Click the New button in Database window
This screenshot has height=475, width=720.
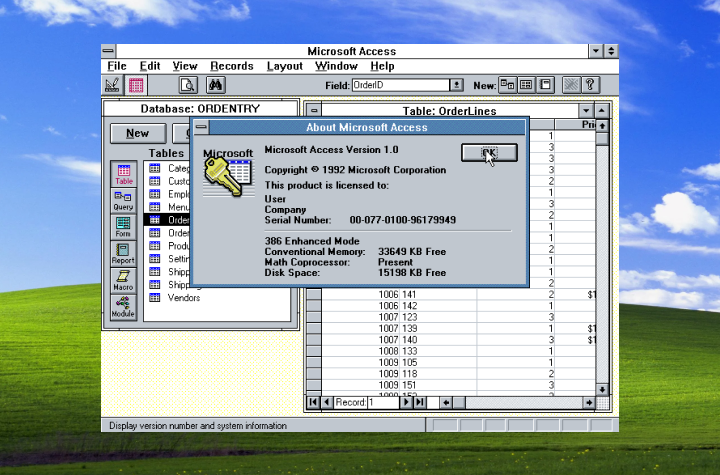coord(138,133)
